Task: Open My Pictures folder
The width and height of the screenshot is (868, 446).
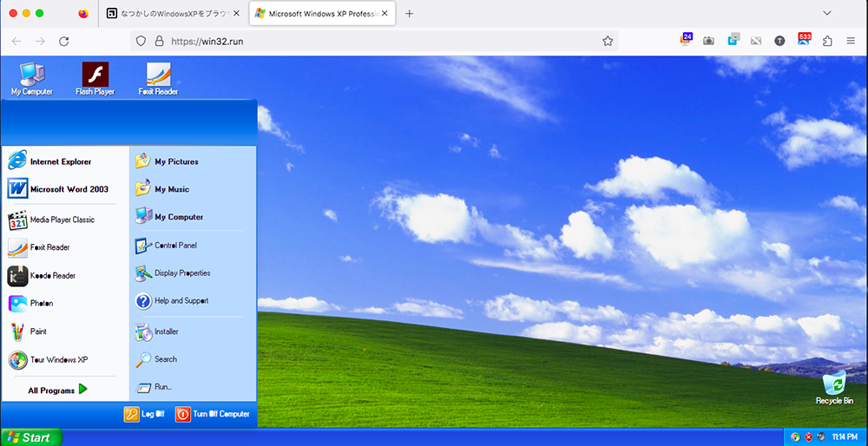Action: [x=192, y=161]
